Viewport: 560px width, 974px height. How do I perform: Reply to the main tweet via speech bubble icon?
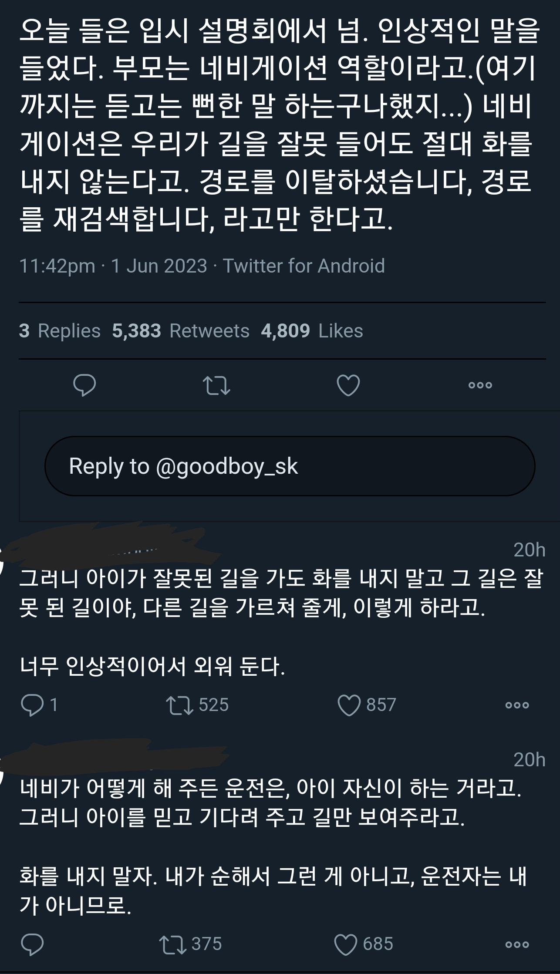tap(84, 385)
